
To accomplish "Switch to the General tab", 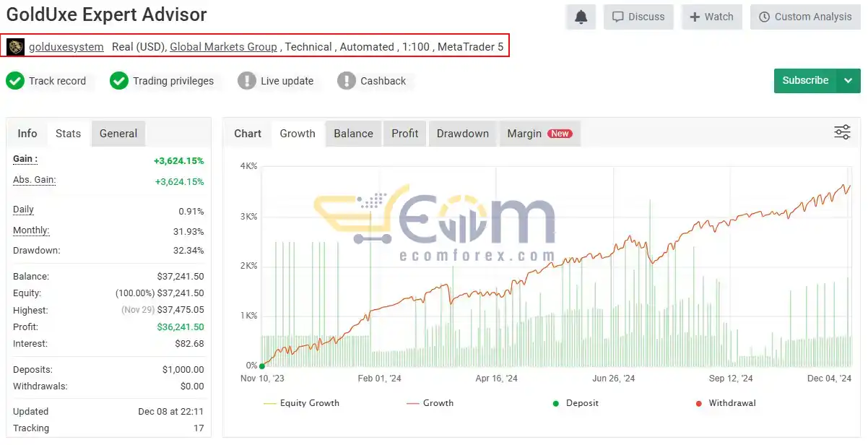I will (118, 134).
